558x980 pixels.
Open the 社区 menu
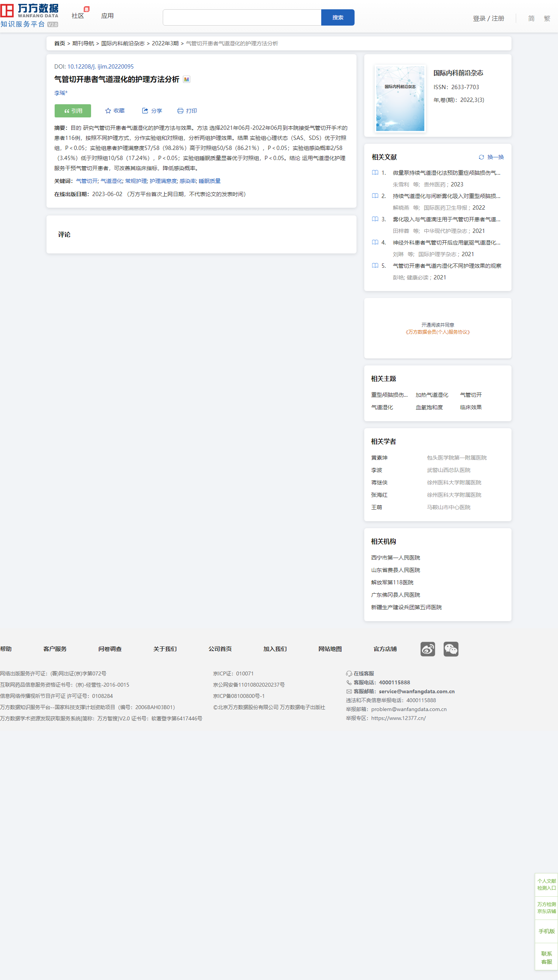78,16
